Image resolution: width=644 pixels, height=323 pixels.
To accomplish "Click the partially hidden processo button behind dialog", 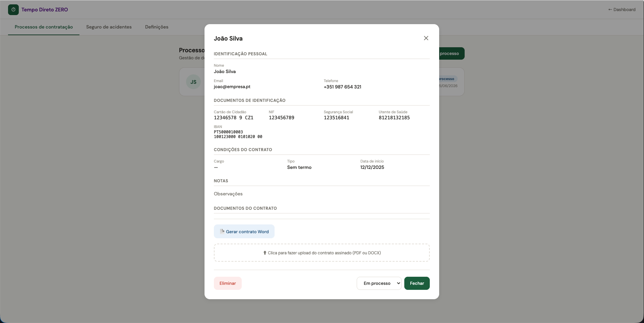I will (452, 54).
